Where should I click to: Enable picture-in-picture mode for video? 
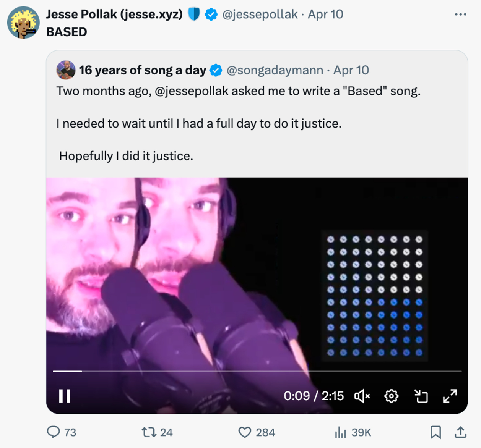click(x=421, y=396)
